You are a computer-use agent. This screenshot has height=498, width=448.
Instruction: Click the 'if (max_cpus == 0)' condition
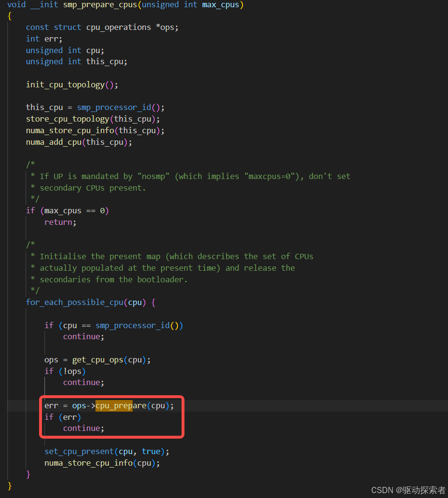point(67,211)
